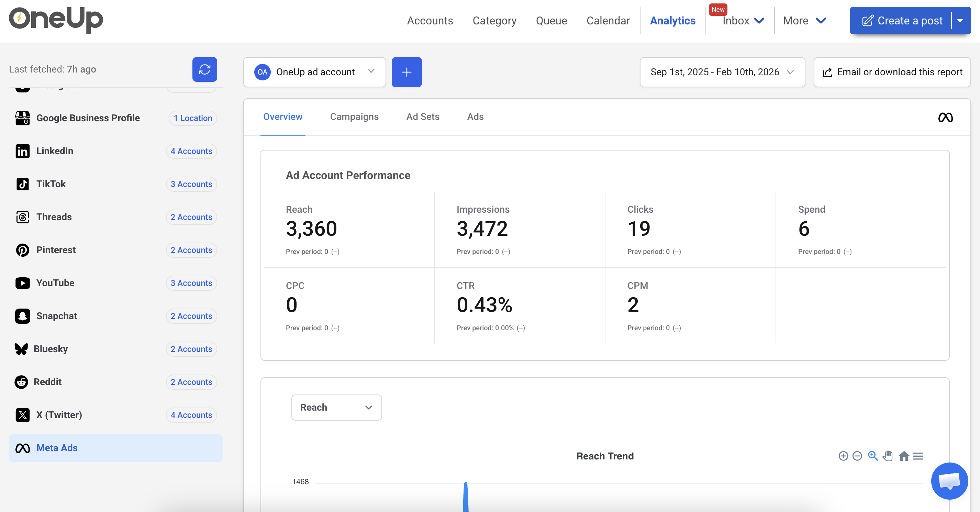Open the Reach metric dropdown above the trend chart
980x512 pixels.
[x=336, y=408]
